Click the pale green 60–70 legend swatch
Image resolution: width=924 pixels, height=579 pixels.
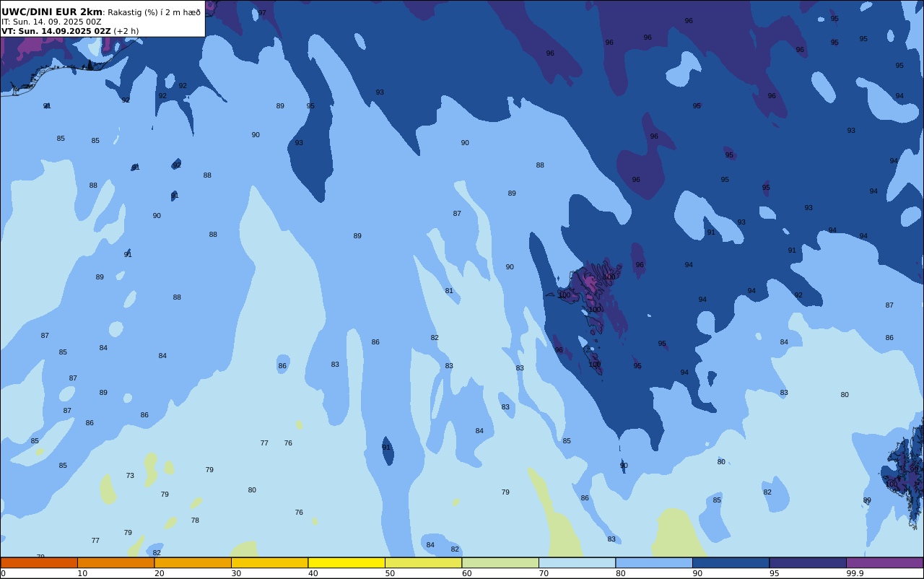[500, 562]
